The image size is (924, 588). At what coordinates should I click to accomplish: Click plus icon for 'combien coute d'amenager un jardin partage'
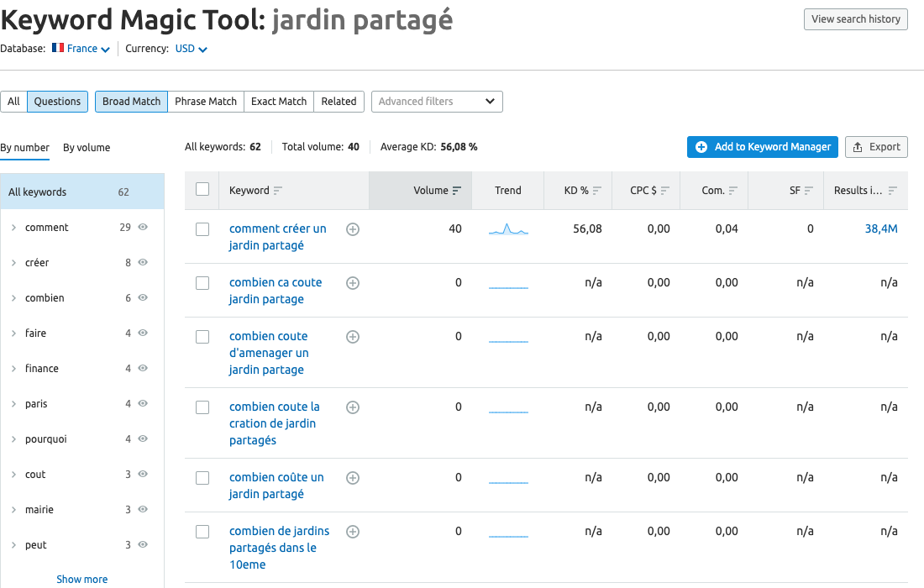point(353,337)
